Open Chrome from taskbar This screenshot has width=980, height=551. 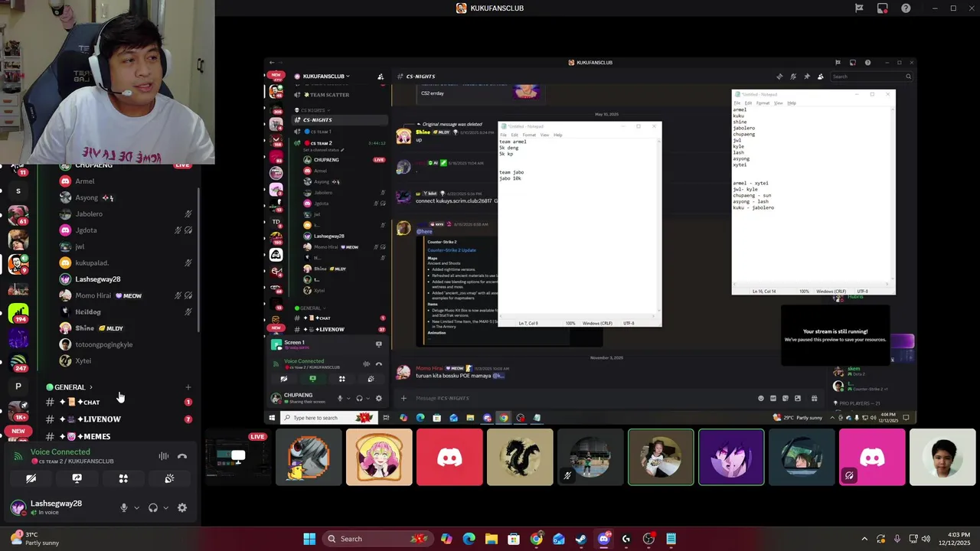click(x=537, y=539)
